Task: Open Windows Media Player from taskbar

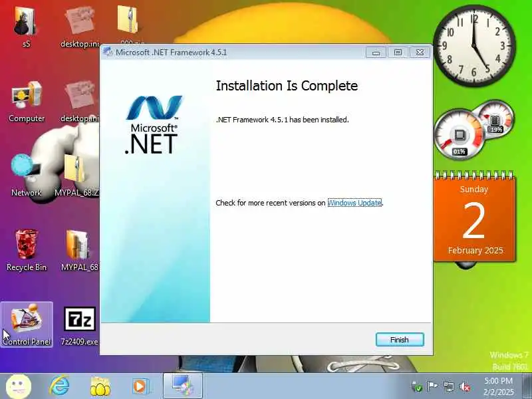Action: [x=140, y=386]
